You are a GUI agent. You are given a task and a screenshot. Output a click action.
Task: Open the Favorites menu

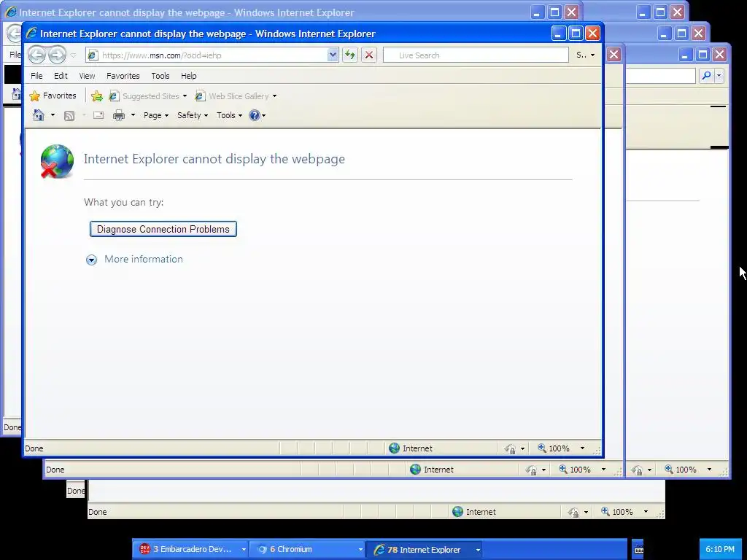click(x=123, y=76)
